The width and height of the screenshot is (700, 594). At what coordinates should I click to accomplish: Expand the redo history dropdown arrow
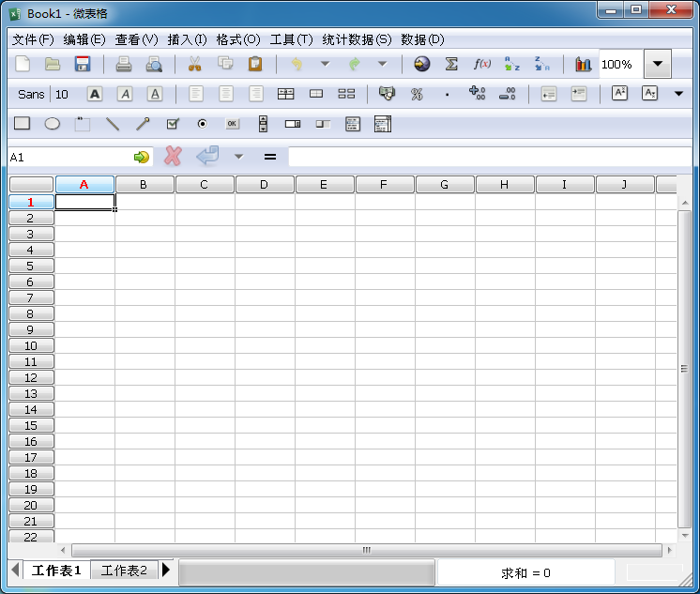pyautogui.click(x=382, y=65)
